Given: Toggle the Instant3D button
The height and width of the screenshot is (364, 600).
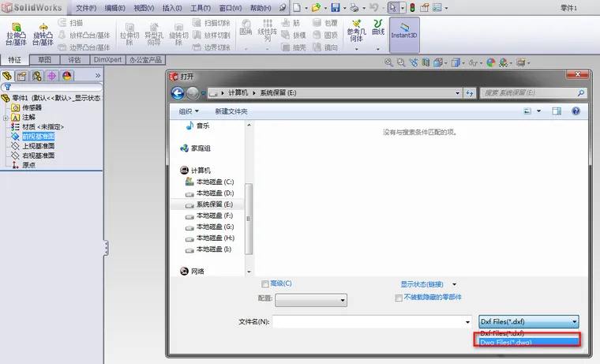Looking at the screenshot, I should coord(404,35).
